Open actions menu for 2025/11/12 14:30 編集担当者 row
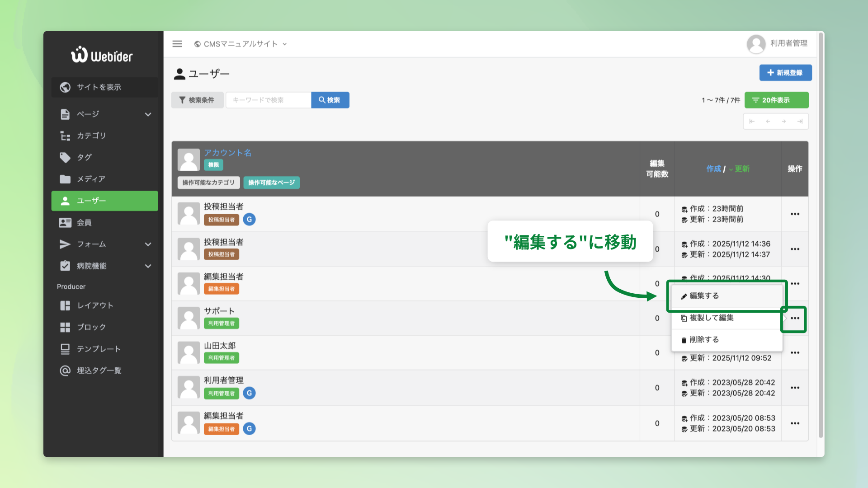The height and width of the screenshot is (488, 868). tap(795, 284)
